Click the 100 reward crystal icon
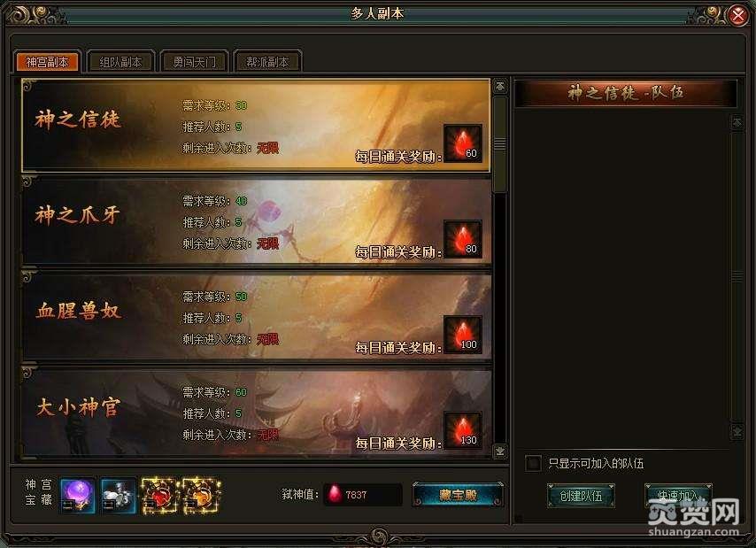756x548 pixels. (x=463, y=335)
